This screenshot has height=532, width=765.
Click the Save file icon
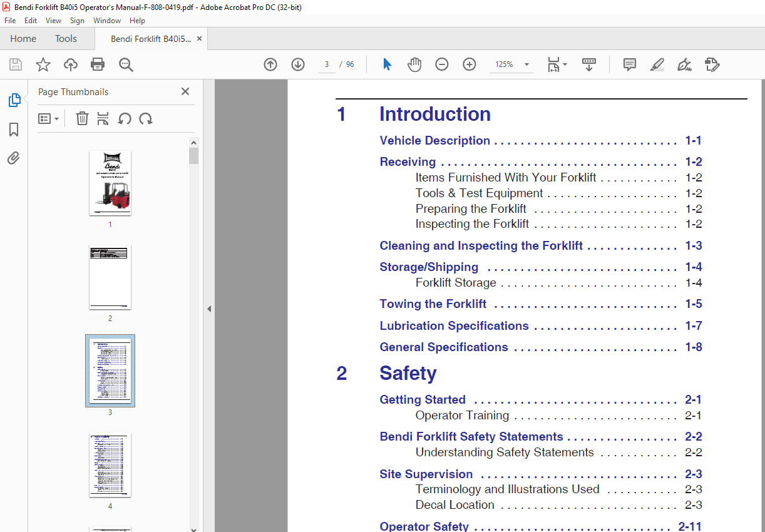(16, 64)
